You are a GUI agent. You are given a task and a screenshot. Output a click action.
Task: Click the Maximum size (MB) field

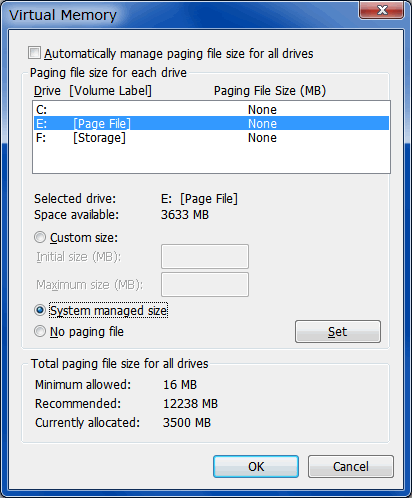(205, 284)
